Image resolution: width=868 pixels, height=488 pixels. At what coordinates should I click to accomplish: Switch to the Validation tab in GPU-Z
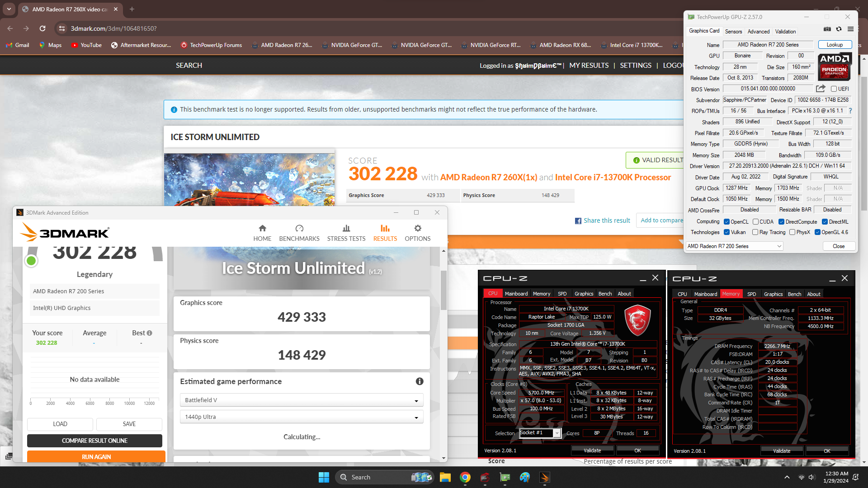tap(785, 31)
